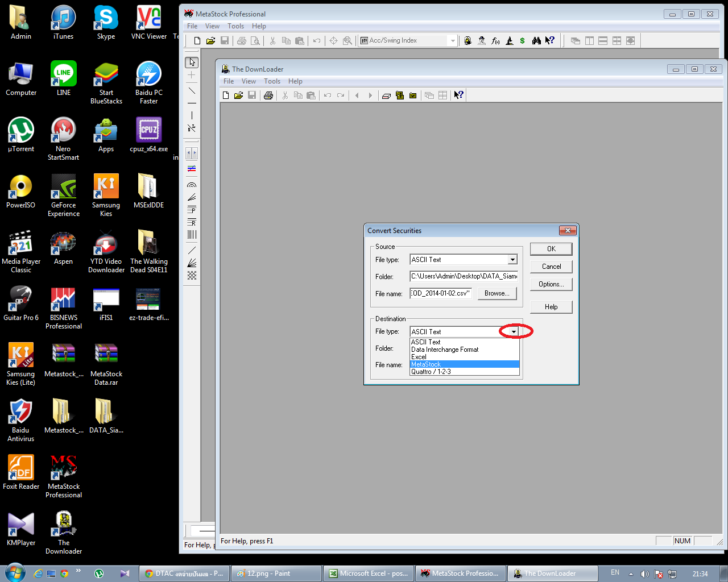Viewport: 728px width, 582px height.
Task: Click the folder with arrows icon in DownLoader
Action: (400, 95)
